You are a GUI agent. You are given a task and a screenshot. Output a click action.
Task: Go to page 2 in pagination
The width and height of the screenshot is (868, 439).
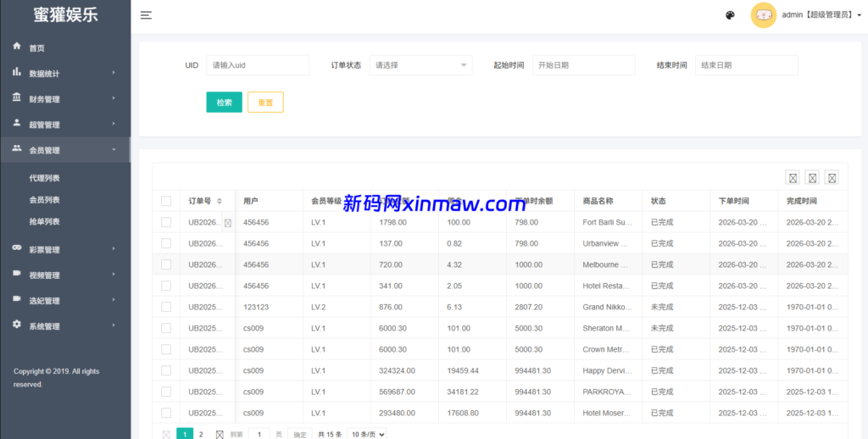201,435
